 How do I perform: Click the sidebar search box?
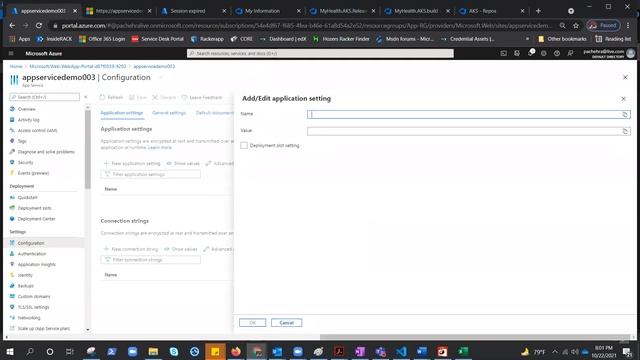(x=44, y=97)
